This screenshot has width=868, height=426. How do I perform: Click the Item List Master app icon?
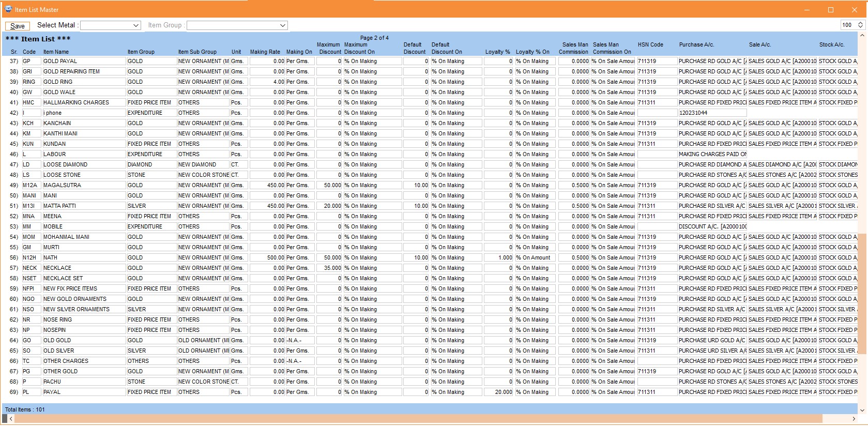pos(8,9)
